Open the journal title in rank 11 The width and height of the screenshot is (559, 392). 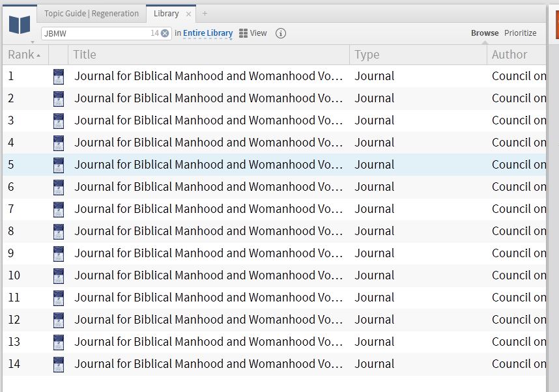point(208,297)
